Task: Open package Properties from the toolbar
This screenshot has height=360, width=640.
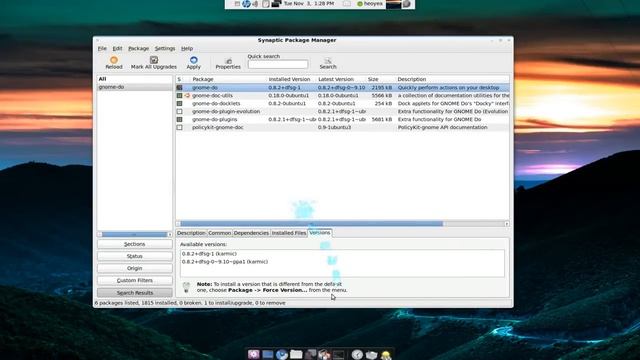Action: pos(228,61)
